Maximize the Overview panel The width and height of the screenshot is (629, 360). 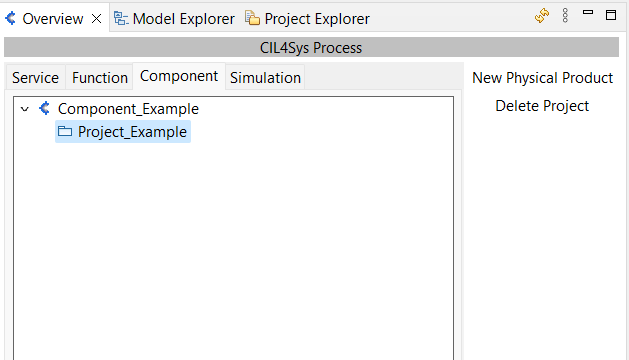coord(611,15)
